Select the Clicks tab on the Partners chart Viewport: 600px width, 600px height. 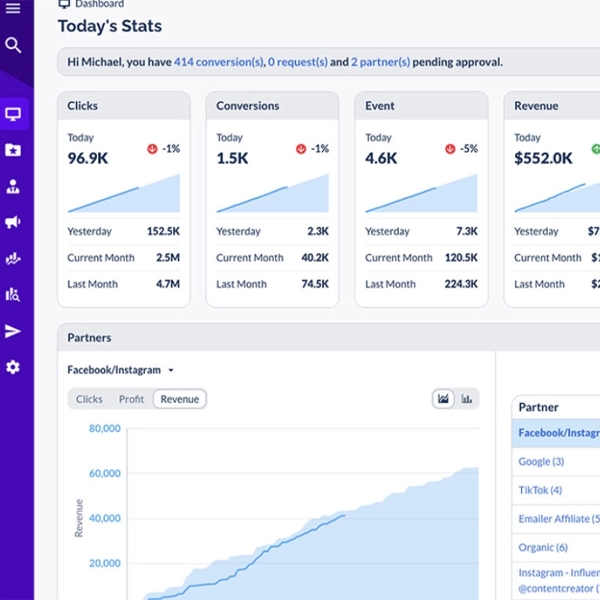[89, 399]
